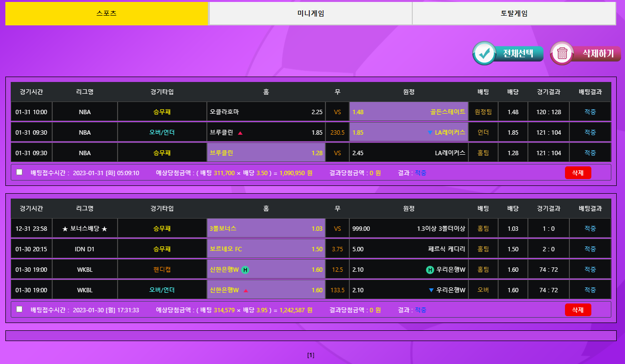Go to page [1] in pagination
The height and width of the screenshot is (364, 625).
click(311, 355)
